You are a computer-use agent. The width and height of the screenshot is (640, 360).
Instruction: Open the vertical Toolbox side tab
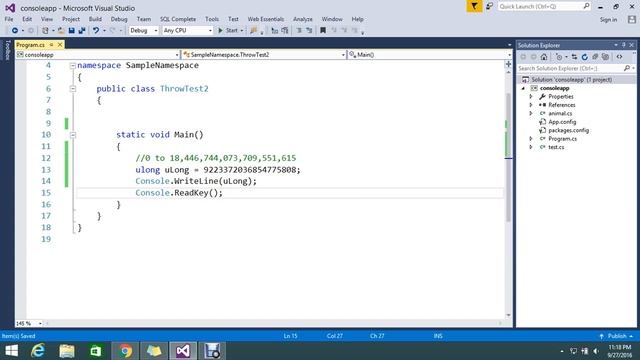click(x=7, y=50)
